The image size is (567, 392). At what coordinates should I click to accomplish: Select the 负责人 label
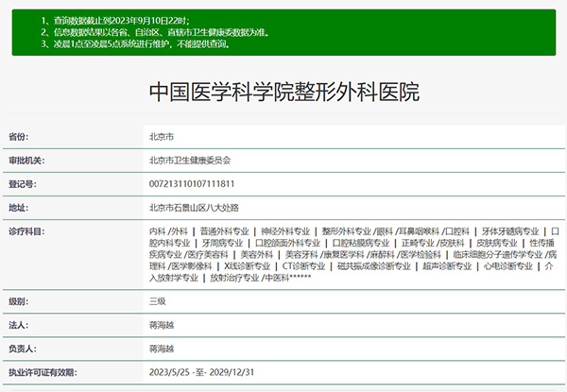point(23,349)
